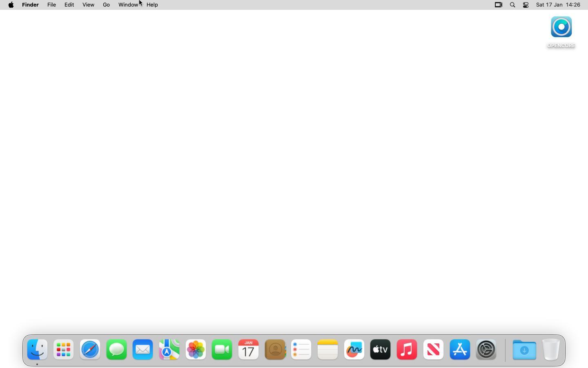The height and width of the screenshot is (368, 588).
Task: Open the Finder menu
Action: (x=31, y=5)
